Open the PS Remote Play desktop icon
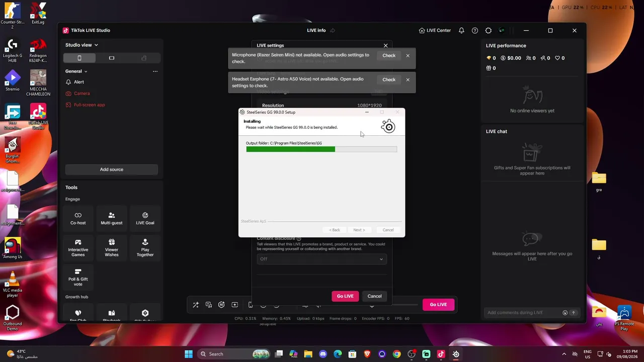 click(x=624, y=318)
